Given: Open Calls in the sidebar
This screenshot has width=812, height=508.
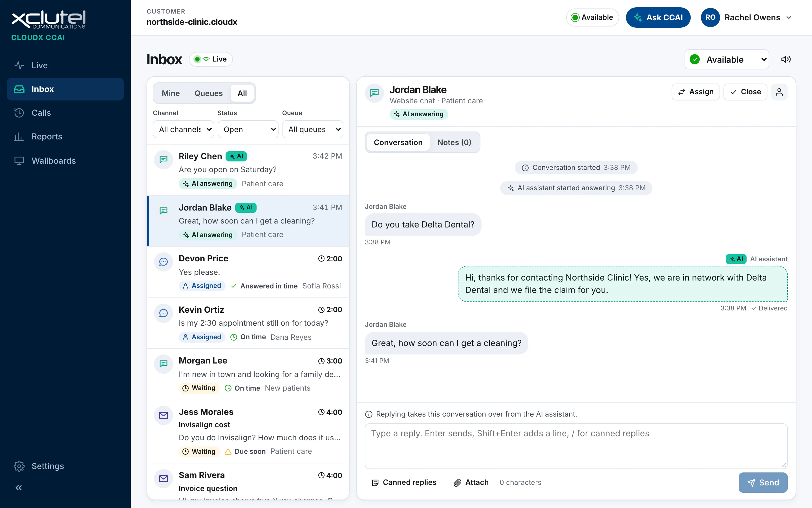Looking at the screenshot, I should pos(65,113).
